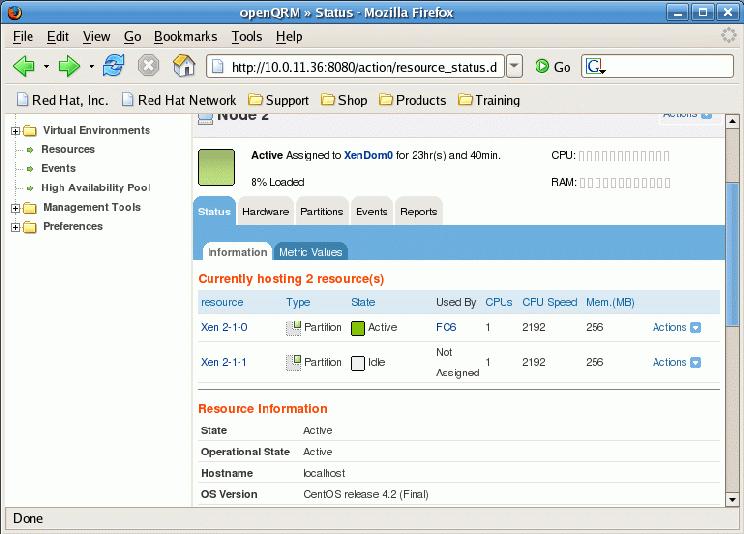Image resolution: width=744 pixels, height=534 pixels.
Task: Reload the page with the refresh icon
Action: (114, 66)
